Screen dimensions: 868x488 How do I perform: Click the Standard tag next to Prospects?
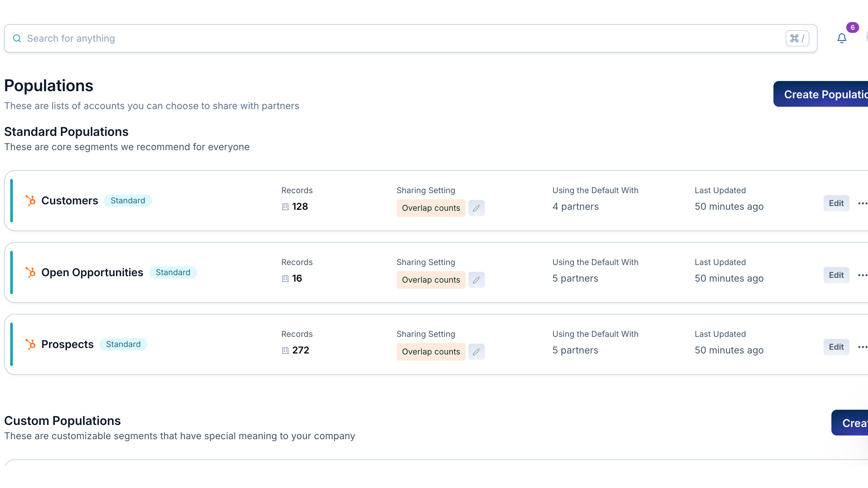(x=123, y=344)
